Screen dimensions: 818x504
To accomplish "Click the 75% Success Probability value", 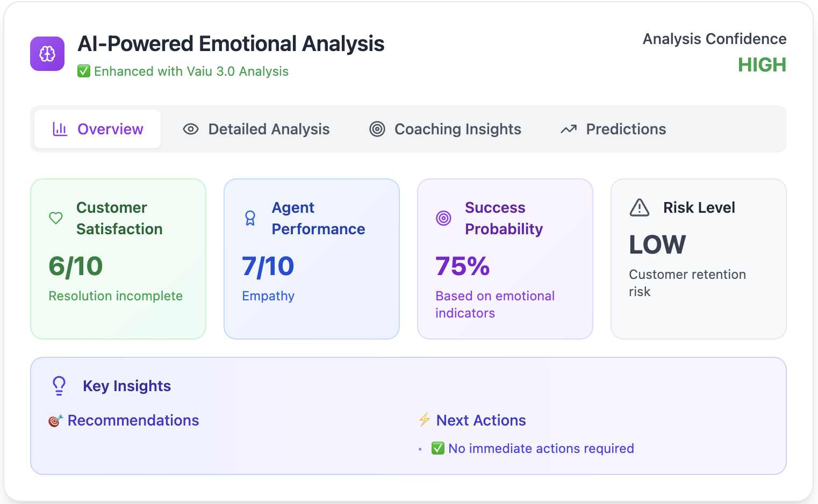I will pyautogui.click(x=463, y=266).
